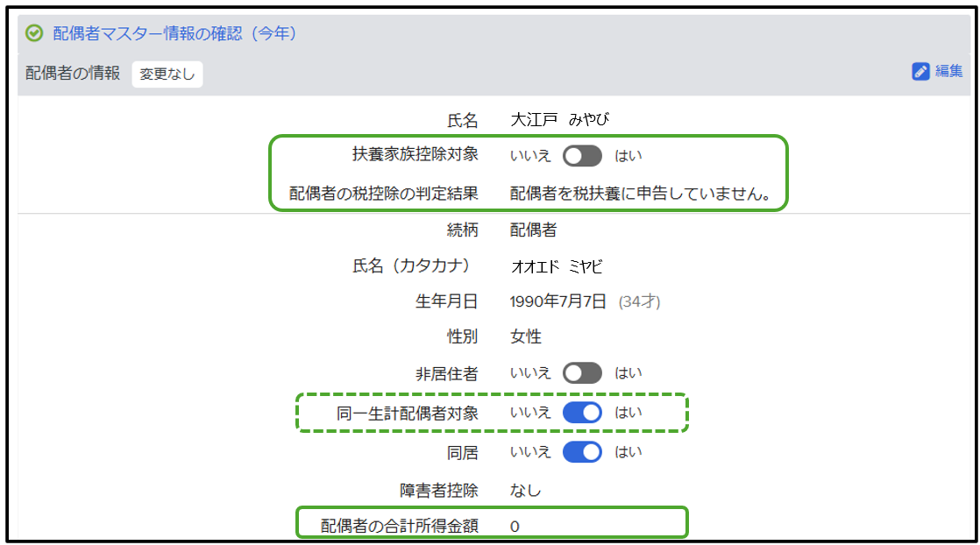Choose いいえ beside 同一生計配偶者対象
980x545 pixels.
(x=530, y=413)
